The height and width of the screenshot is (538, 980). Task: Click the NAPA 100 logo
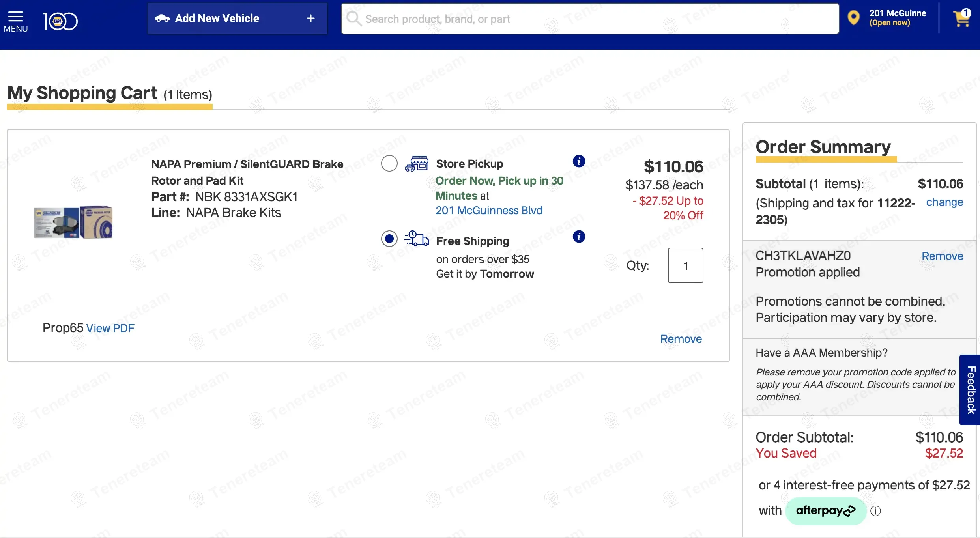tap(60, 21)
